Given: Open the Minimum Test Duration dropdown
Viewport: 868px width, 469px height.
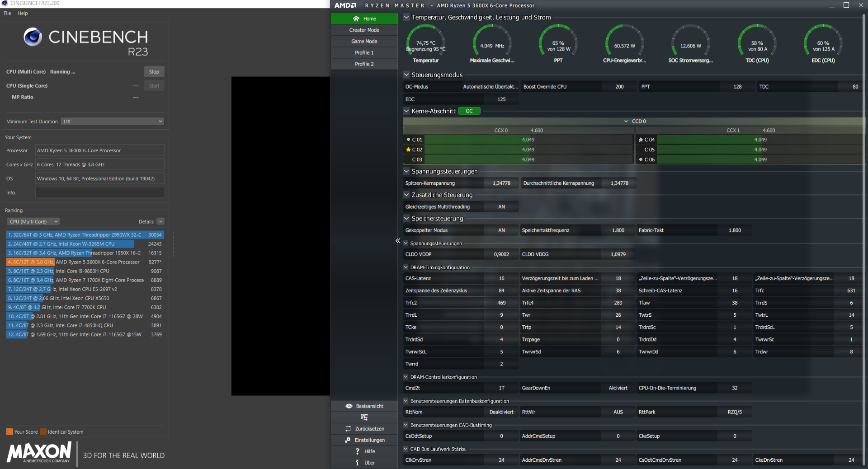Looking at the screenshot, I should coord(113,122).
